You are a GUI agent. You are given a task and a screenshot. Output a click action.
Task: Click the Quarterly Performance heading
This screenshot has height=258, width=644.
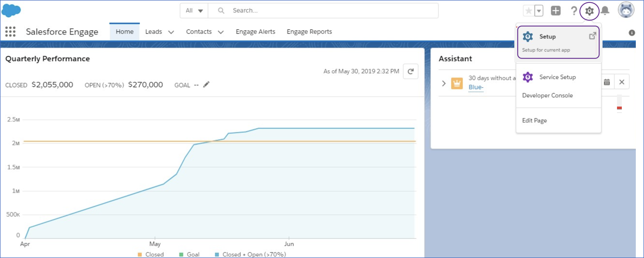[47, 59]
